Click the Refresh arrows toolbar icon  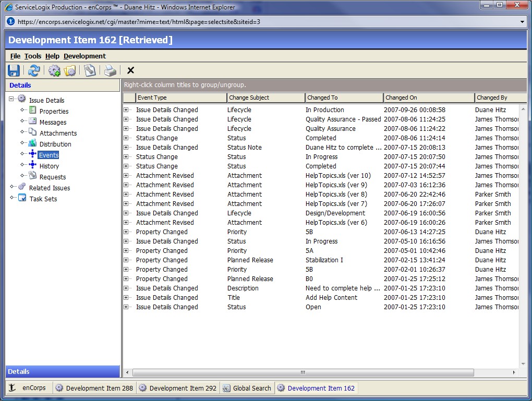tap(33, 70)
